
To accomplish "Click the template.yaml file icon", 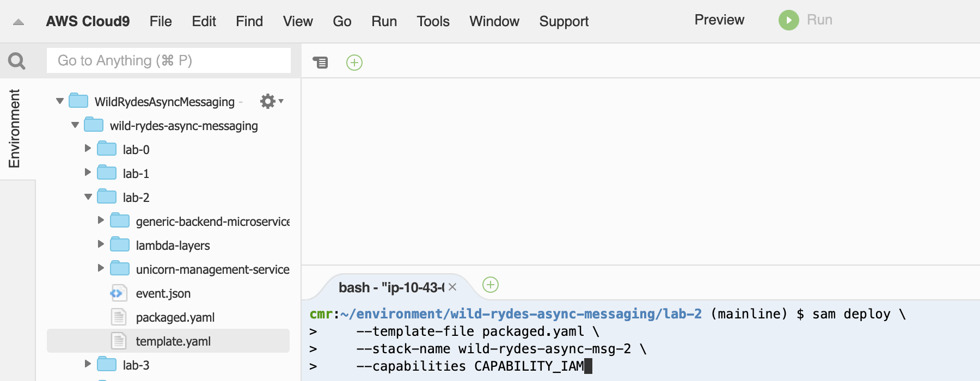I will point(118,341).
